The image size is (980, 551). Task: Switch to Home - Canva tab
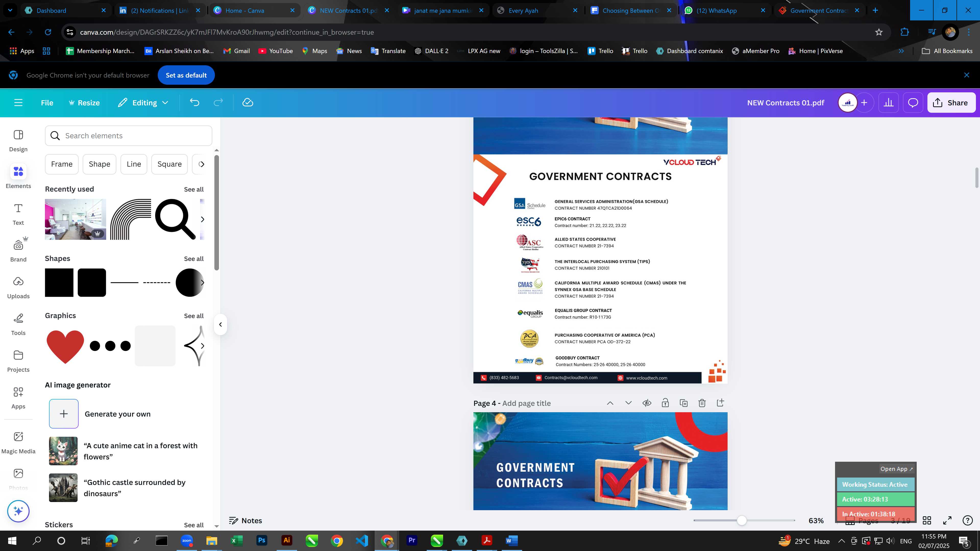point(254,10)
